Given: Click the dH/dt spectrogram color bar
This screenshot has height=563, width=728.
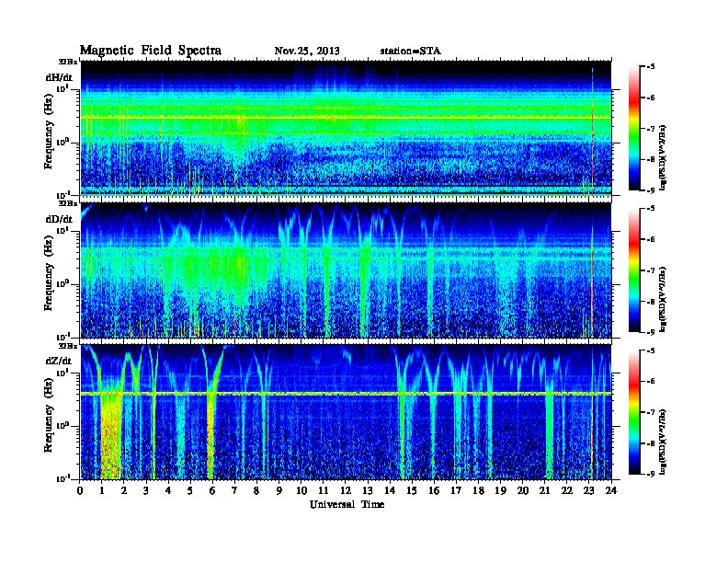Looking at the screenshot, I should [x=633, y=128].
